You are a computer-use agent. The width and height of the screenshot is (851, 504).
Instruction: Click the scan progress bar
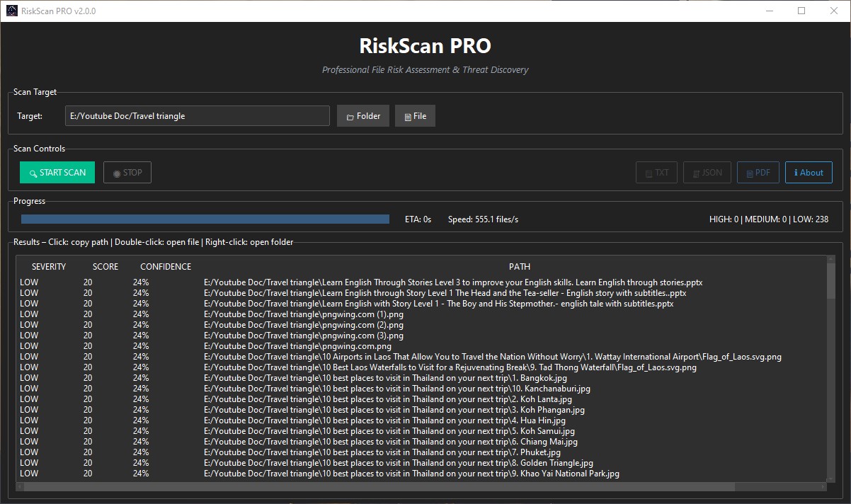(x=205, y=219)
